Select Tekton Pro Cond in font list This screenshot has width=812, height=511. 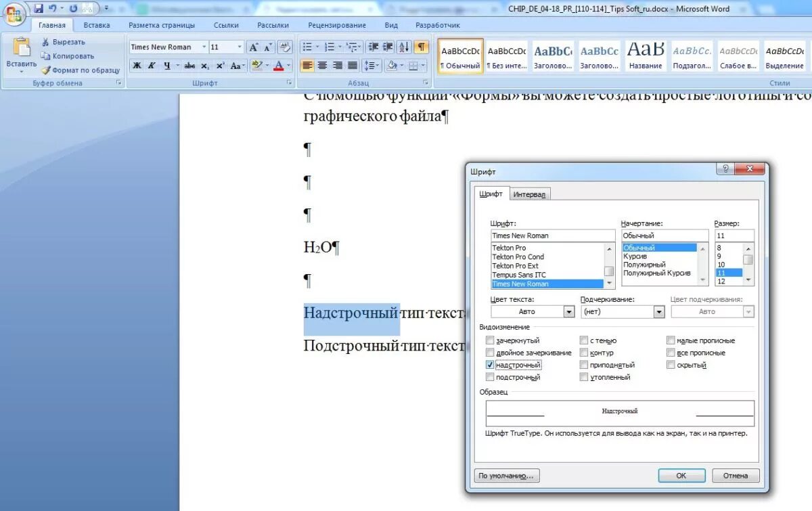click(518, 257)
